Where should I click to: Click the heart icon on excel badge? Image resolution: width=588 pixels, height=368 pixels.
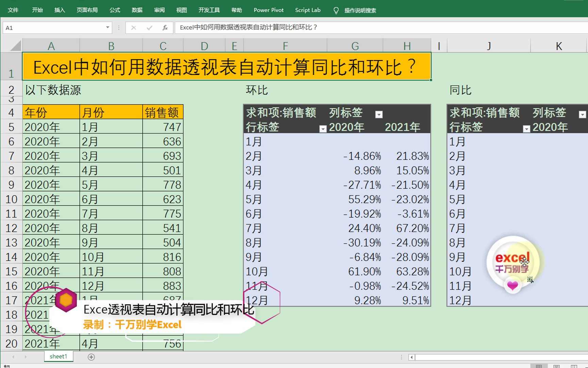pyautogui.click(x=512, y=285)
